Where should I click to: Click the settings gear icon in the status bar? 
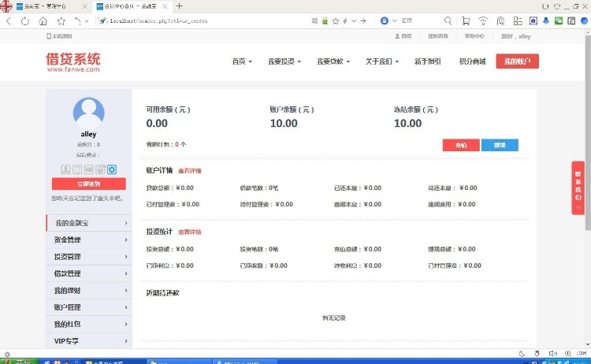point(7,355)
